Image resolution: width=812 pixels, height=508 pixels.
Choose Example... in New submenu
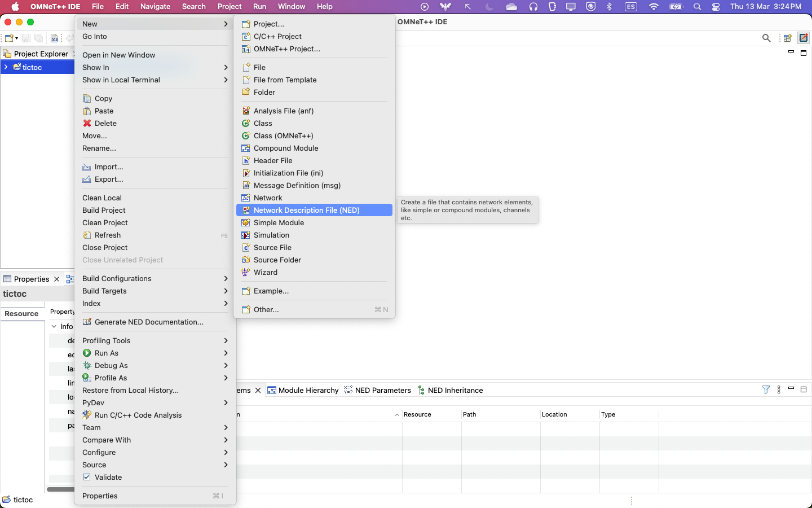(x=314, y=291)
